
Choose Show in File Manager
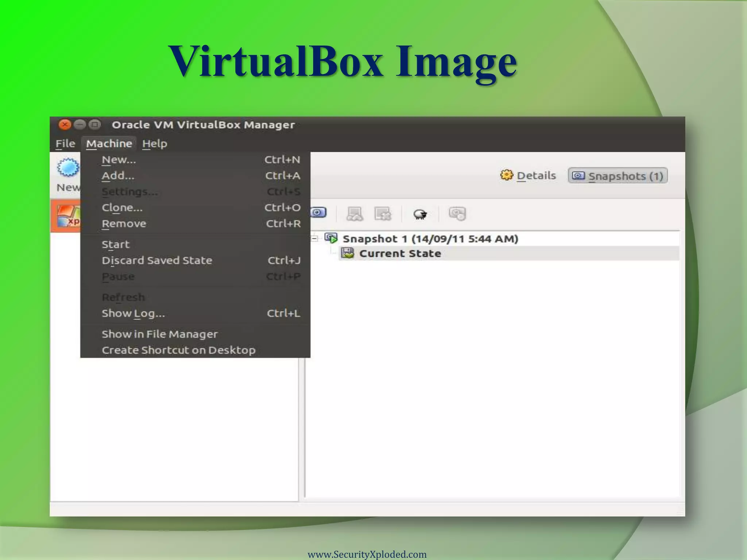(196, 334)
